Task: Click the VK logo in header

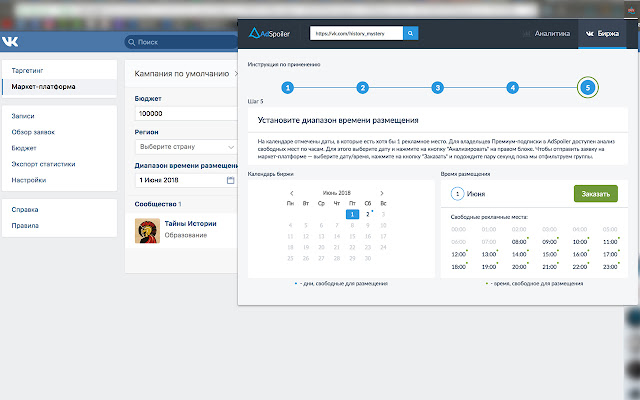Action: point(12,42)
